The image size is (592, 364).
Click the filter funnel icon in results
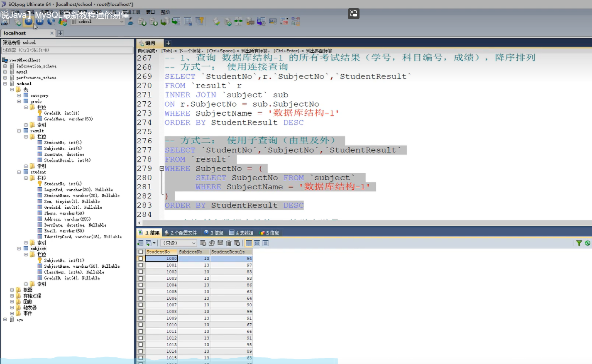tap(579, 243)
